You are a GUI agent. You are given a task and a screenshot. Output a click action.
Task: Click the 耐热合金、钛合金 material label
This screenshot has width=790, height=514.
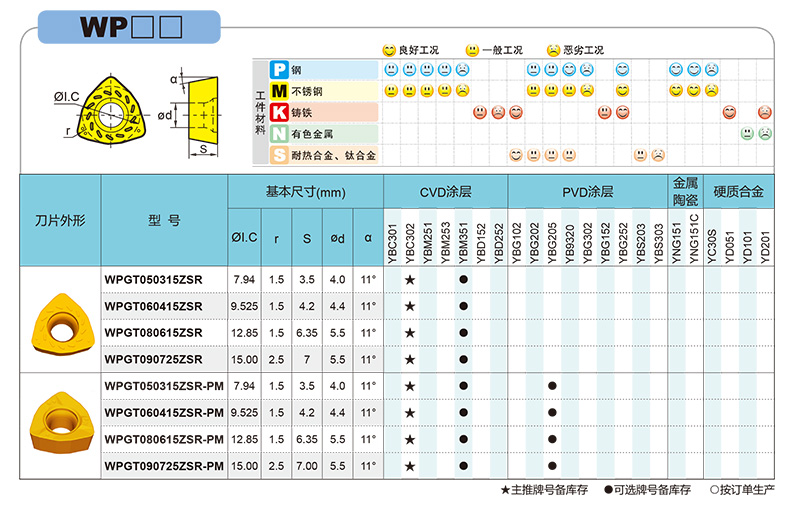click(334, 156)
